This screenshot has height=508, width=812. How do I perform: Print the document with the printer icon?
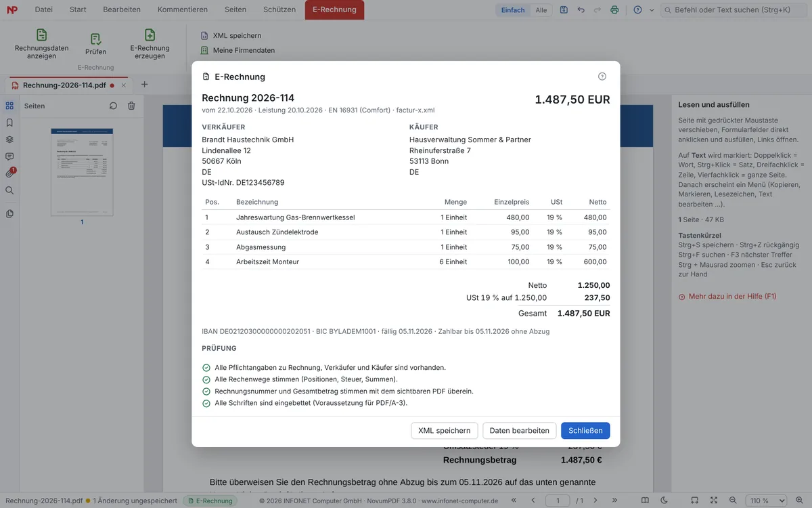pyautogui.click(x=614, y=10)
